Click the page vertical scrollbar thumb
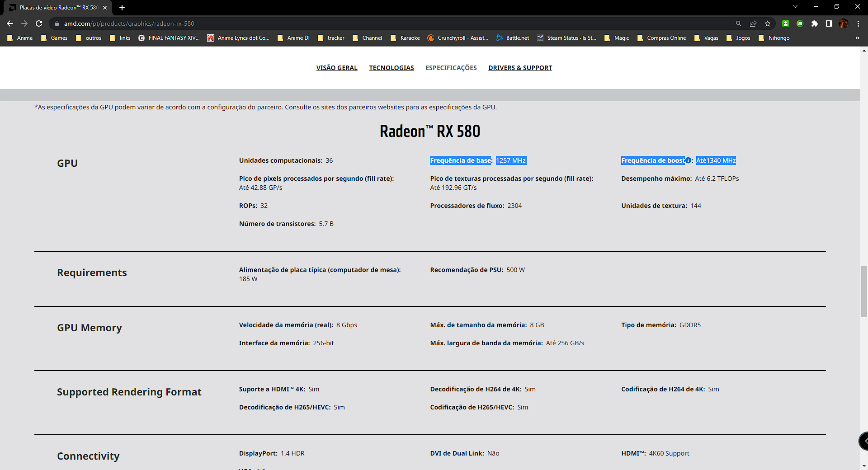Screen dimensions: 868x470 coord(864,292)
